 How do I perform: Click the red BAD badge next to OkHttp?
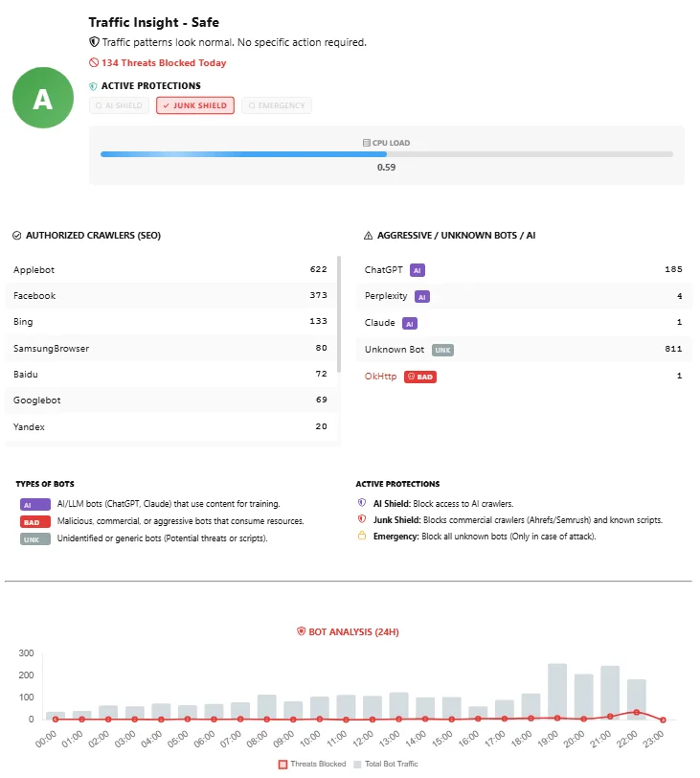[x=420, y=377]
